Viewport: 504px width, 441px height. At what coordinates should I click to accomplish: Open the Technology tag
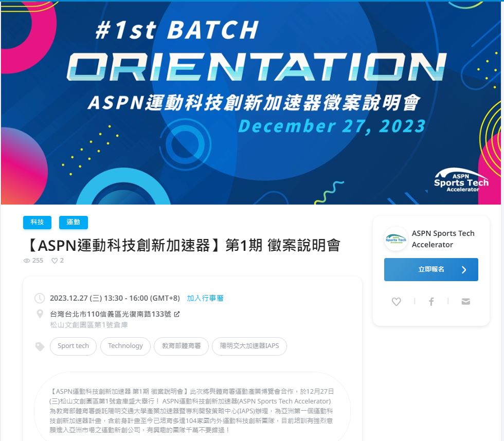125,346
